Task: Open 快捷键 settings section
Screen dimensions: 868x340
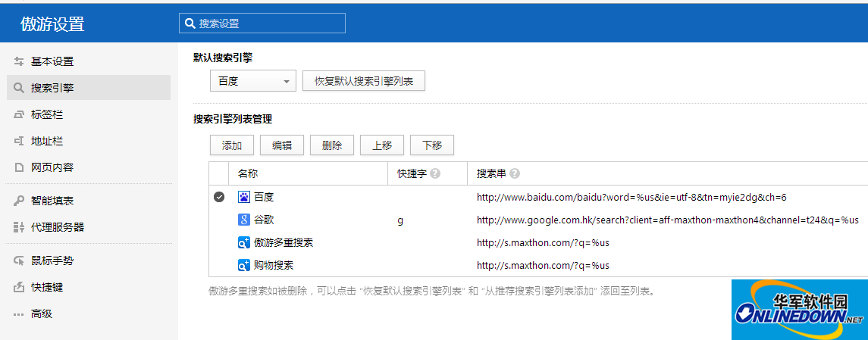Action: pyautogui.click(x=88, y=288)
